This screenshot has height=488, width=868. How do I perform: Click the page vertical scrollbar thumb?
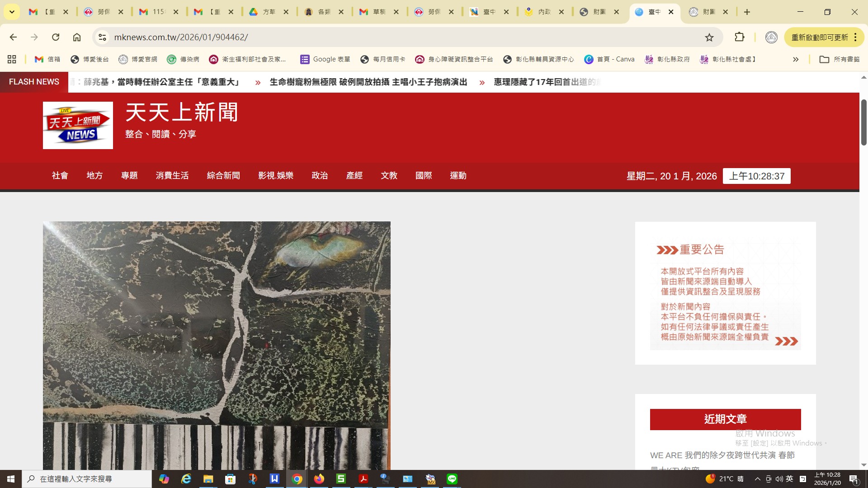coord(863,122)
